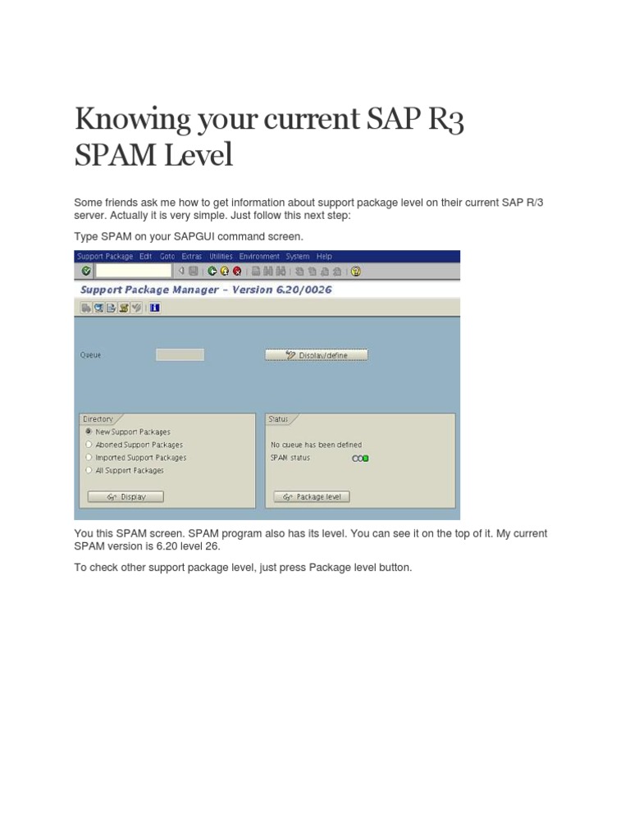This screenshot has width=630, height=840.
Task: Open the Help menu
Action: point(324,256)
